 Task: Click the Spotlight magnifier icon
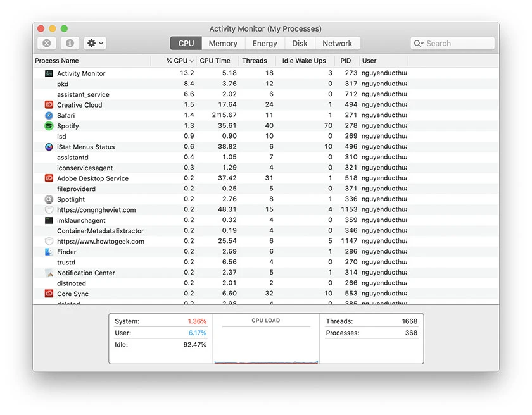(49, 199)
